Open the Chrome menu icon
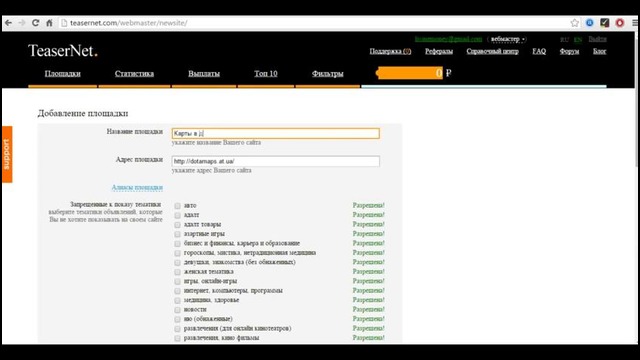This screenshot has width=640, height=360. [635, 23]
